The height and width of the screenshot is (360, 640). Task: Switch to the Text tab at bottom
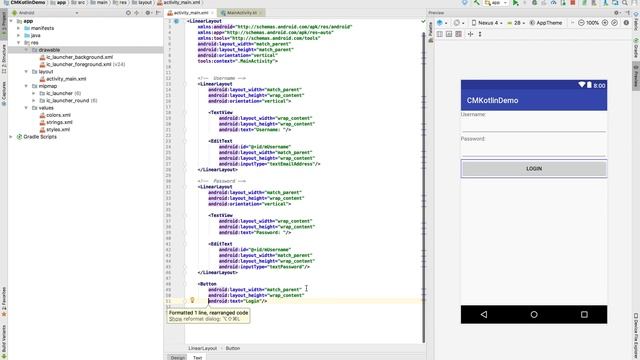click(x=197, y=357)
